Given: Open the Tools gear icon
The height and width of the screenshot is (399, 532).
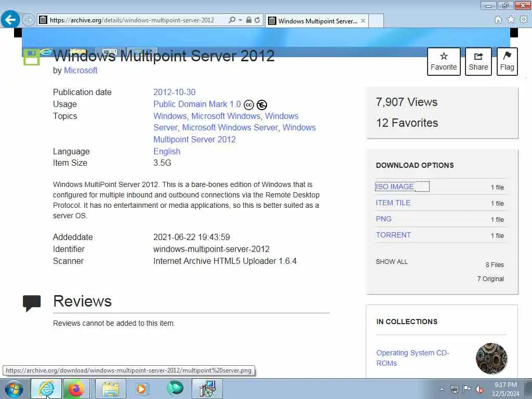Looking at the screenshot, I should click(x=524, y=20).
